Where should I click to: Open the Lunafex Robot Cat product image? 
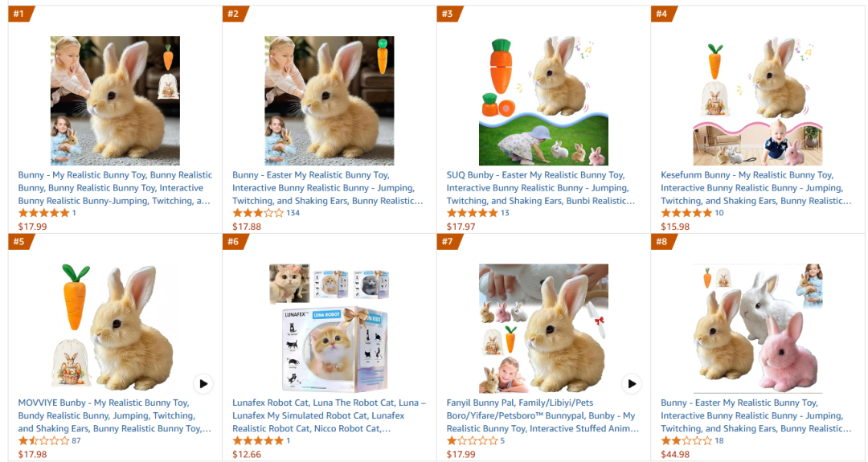click(329, 329)
